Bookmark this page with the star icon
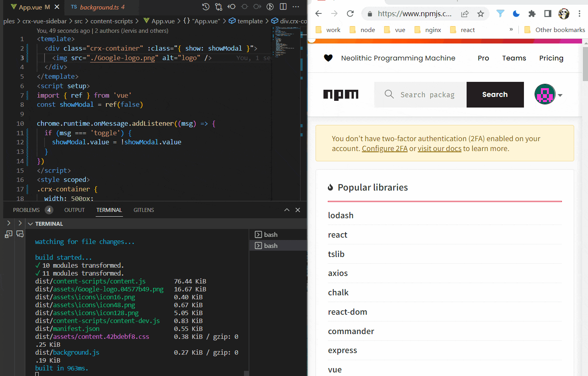 [x=480, y=14]
